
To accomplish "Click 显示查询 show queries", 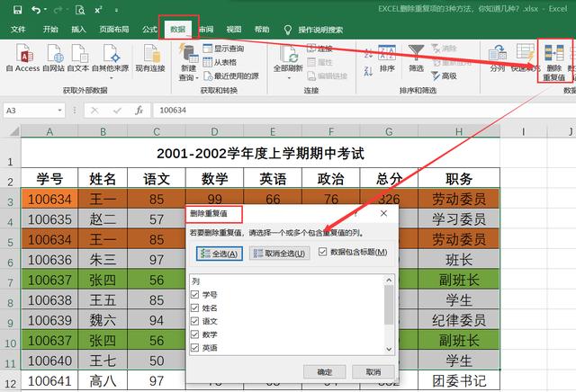I will (x=223, y=49).
